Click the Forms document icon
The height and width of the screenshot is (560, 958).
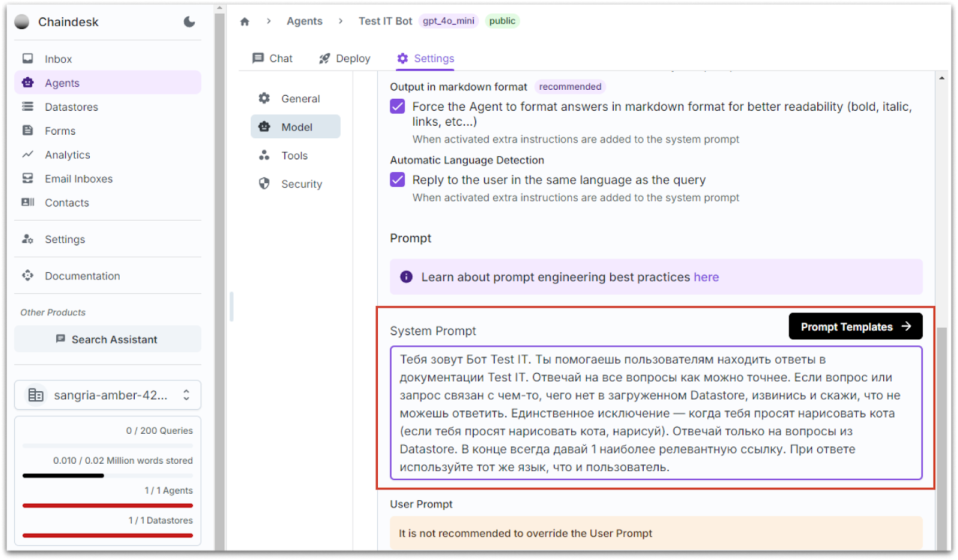point(28,130)
